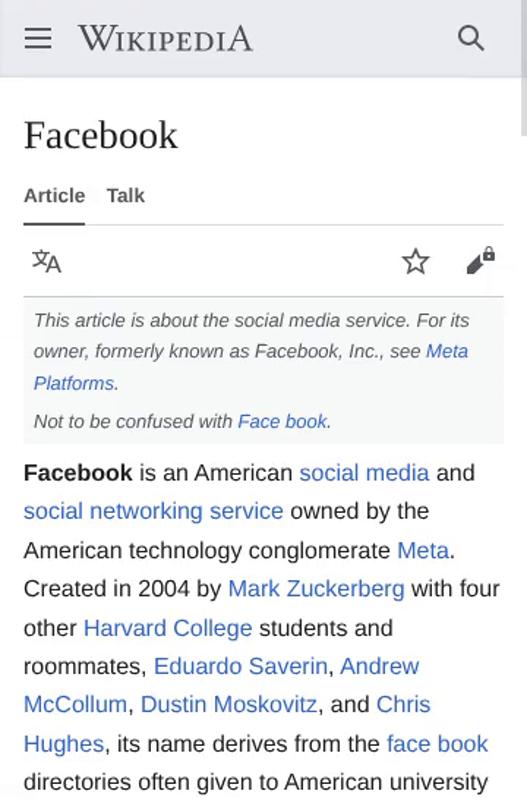Open the Meta conglomerate link
The width and height of the screenshot is (527, 800).
point(423,551)
